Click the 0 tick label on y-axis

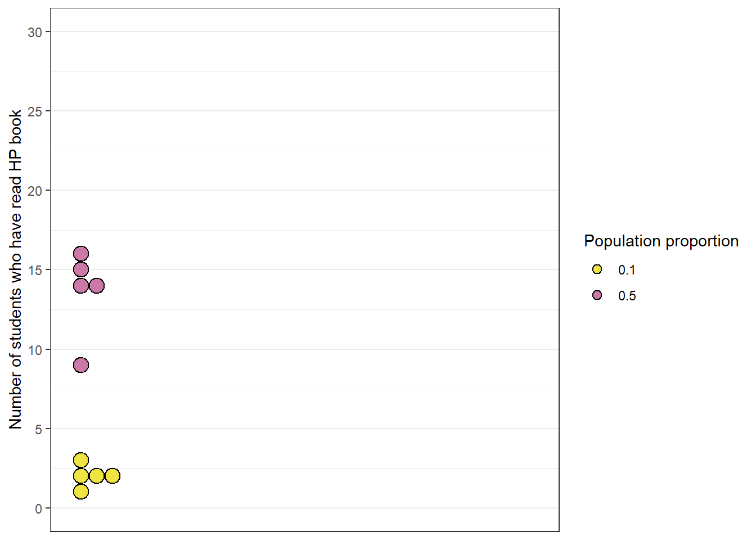[x=38, y=509]
